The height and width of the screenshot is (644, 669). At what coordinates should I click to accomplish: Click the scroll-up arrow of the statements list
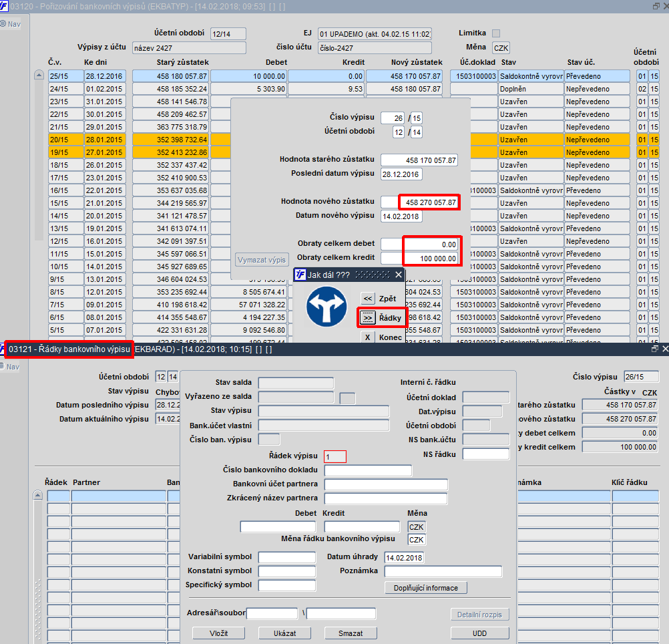(x=39, y=75)
